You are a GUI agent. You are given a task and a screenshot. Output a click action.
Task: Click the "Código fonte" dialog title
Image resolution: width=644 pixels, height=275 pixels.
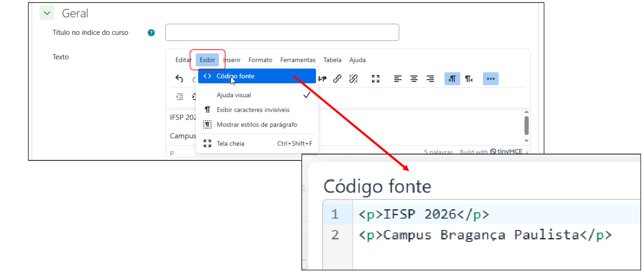point(377,186)
